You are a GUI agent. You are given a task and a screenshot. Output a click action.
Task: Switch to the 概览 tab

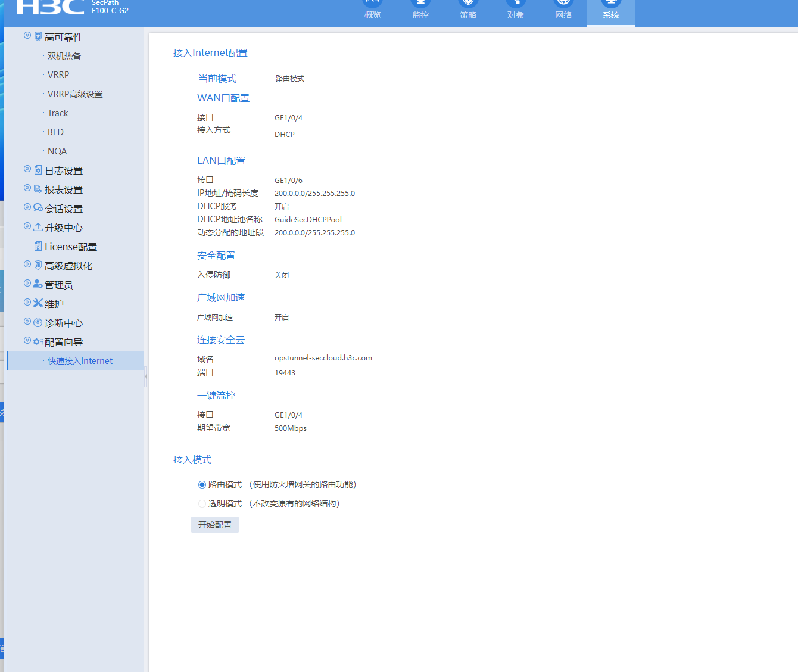(373, 12)
